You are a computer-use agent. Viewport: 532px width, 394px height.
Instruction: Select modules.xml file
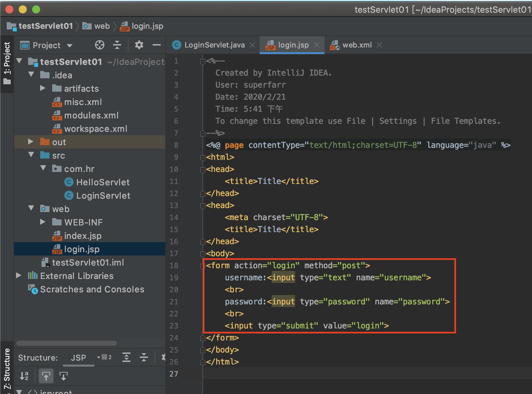pyautogui.click(x=91, y=115)
